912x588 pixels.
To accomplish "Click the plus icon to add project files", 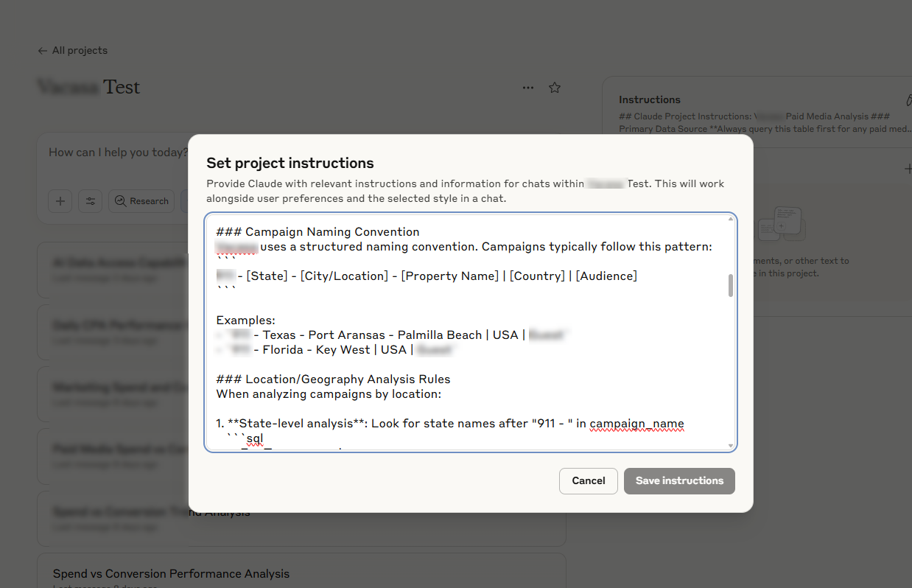I will (908, 169).
